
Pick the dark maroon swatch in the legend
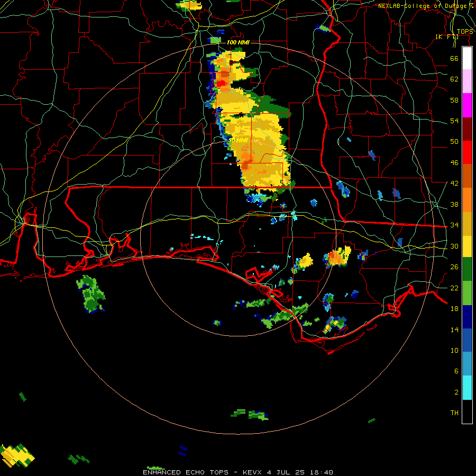tap(467, 129)
